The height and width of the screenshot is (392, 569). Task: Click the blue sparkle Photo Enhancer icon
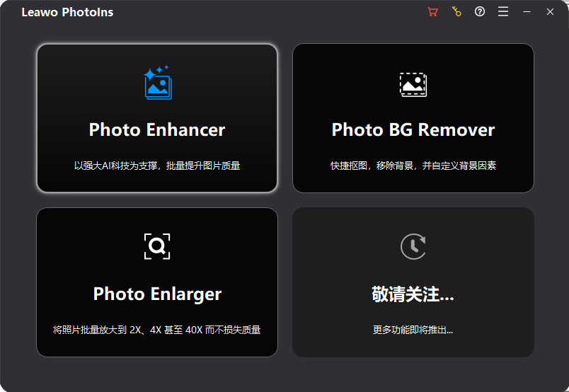coord(158,82)
